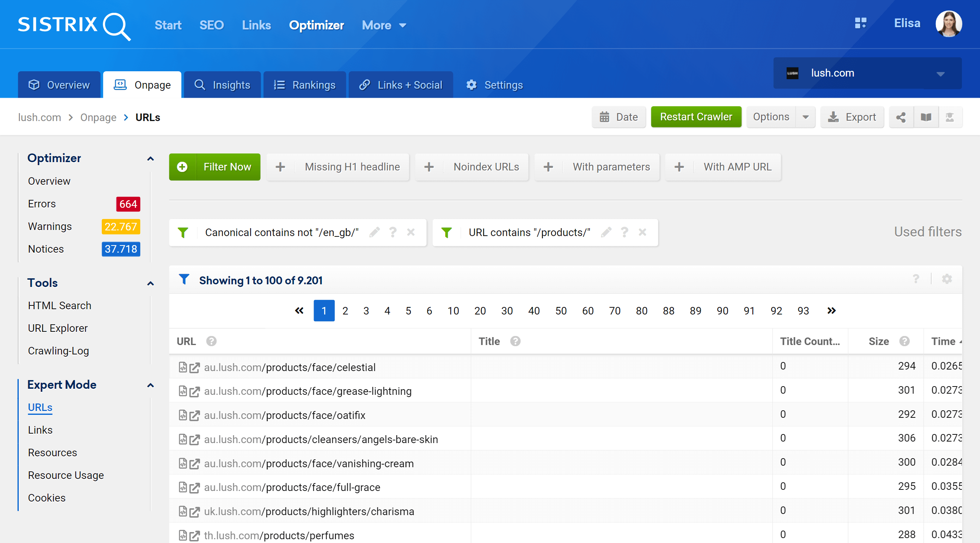Open the Links top menu item

(x=256, y=26)
